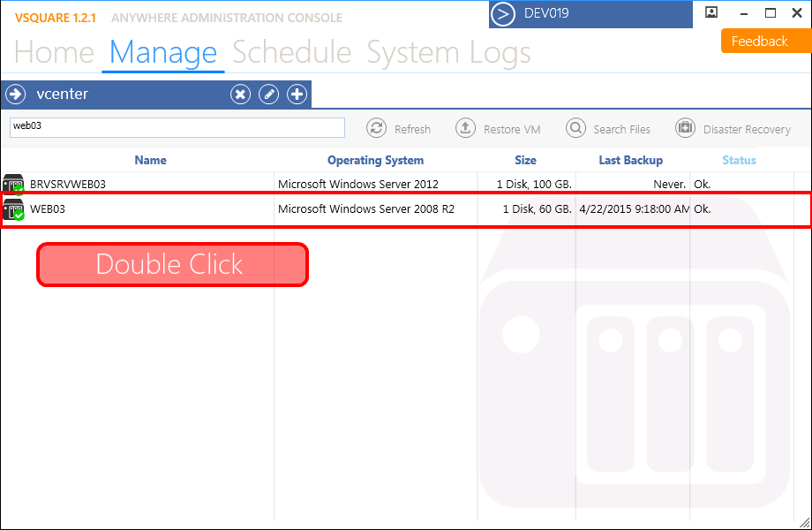This screenshot has width=812, height=530.
Task: Click Microsoft Windows Server 2012 cell
Action: click(x=357, y=184)
